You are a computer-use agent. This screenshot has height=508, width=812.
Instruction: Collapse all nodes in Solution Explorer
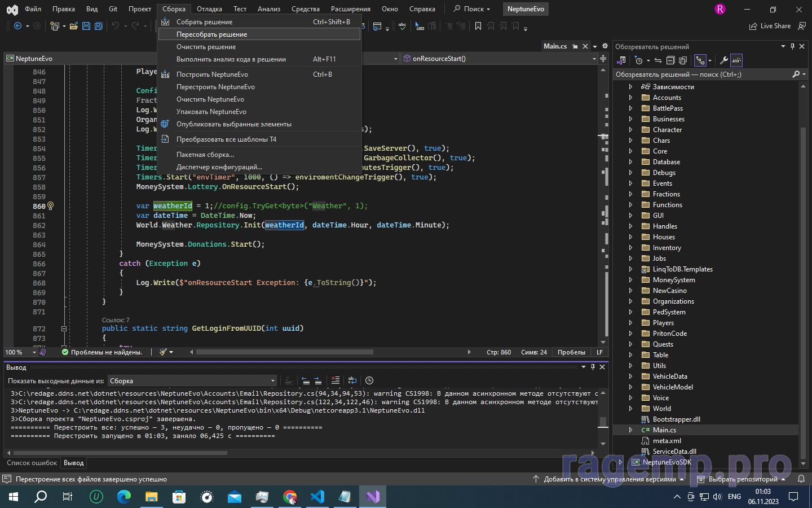[670, 60]
